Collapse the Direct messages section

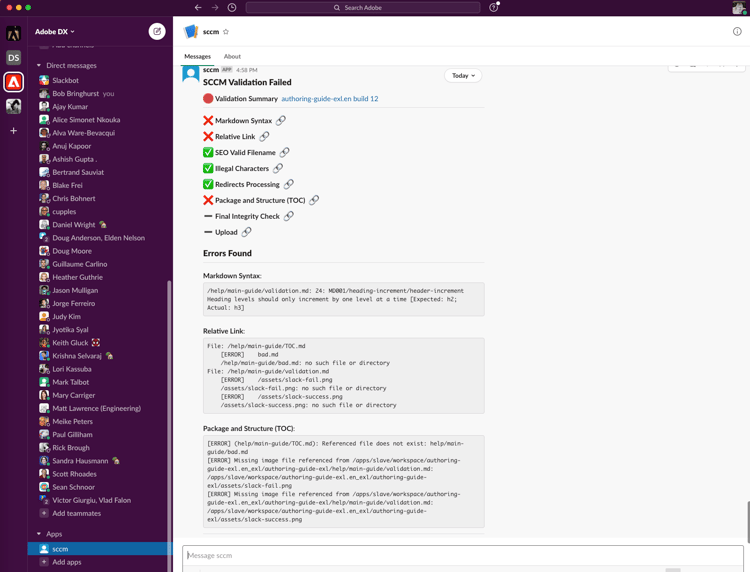point(39,66)
